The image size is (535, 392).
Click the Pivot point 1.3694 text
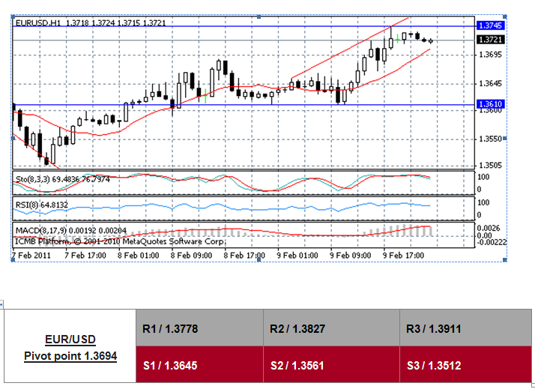pos(70,356)
